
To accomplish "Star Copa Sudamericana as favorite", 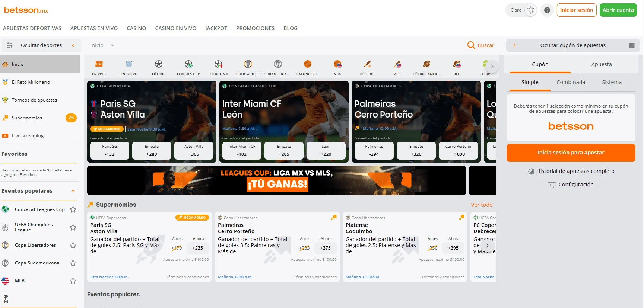I will point(73,263).
